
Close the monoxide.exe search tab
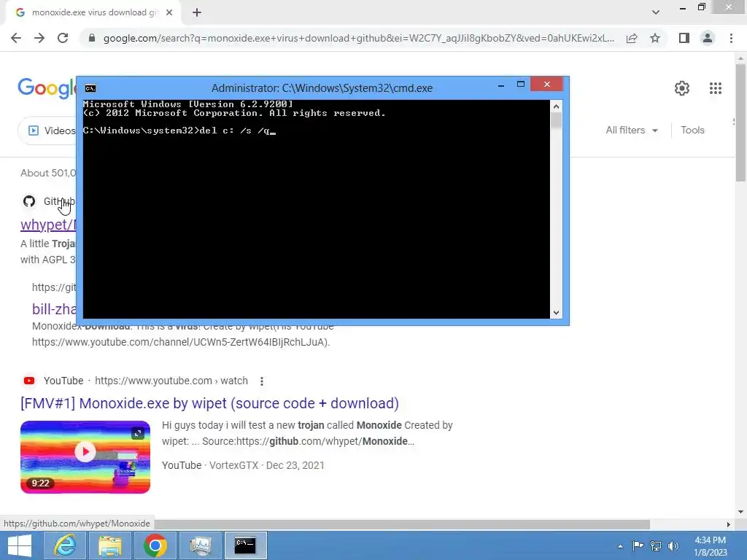pos(169,12)
